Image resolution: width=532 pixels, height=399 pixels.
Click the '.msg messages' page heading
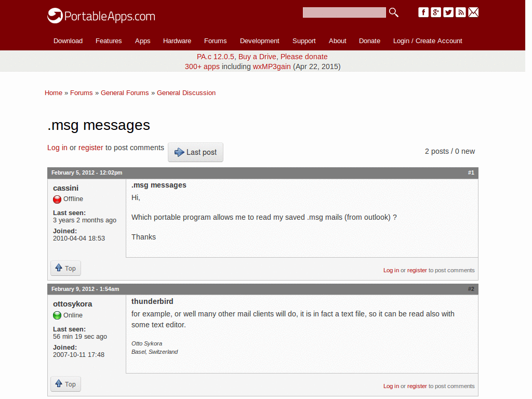pyautogui.click(x=99, y=125)
